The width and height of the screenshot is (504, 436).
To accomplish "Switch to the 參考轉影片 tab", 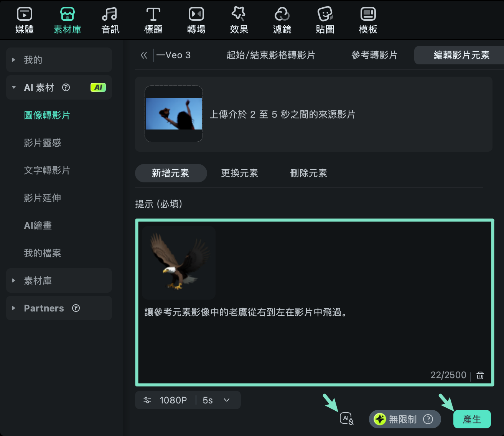I will [x=374, y=55].
